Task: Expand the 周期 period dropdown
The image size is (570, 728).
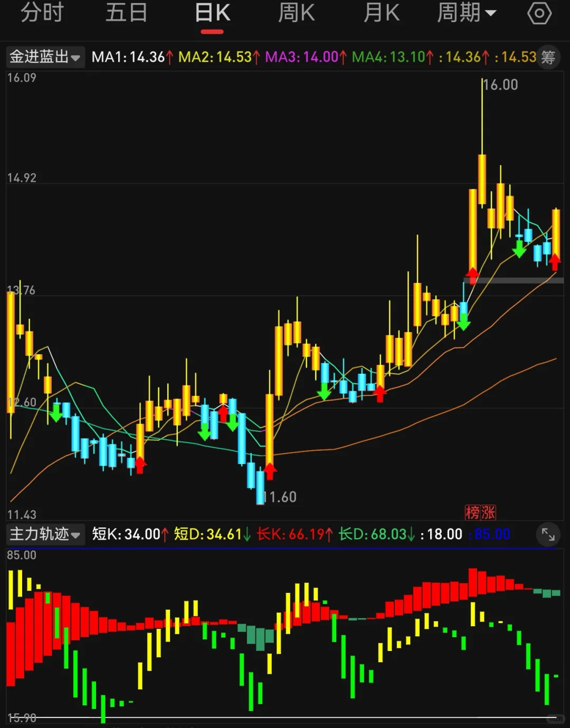Action: (x=467, y=13)
